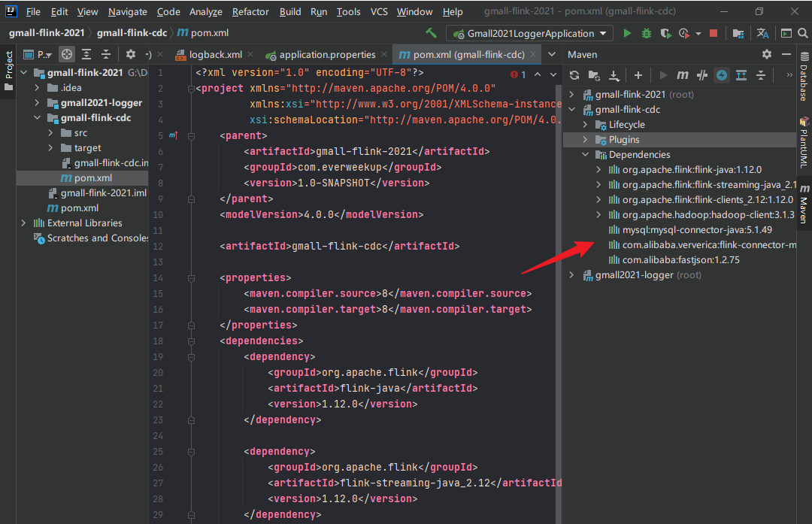Show hidden editor tabs list
Screen dimensions: 812x524
point(552,54)
